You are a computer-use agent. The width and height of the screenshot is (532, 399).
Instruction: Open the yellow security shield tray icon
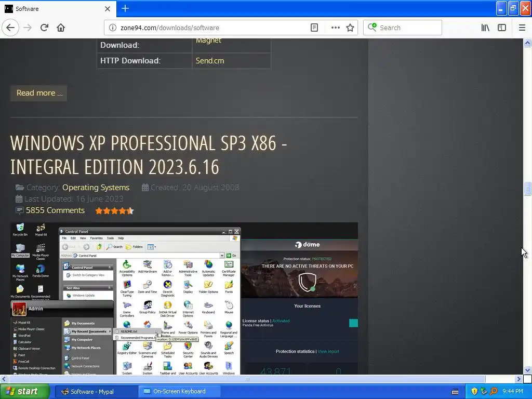(474, 391)
